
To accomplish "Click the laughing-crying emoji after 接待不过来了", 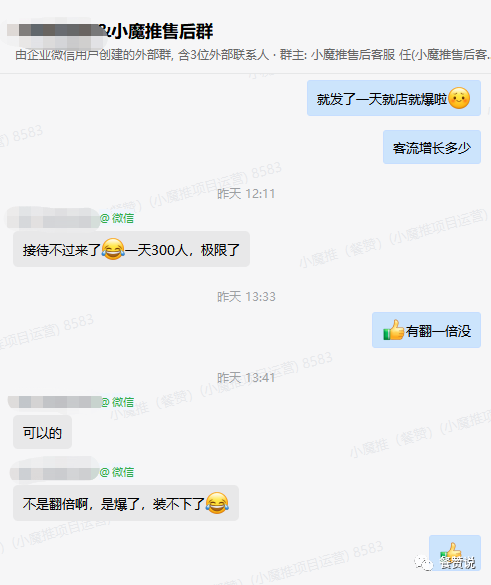I will (113, 249).
